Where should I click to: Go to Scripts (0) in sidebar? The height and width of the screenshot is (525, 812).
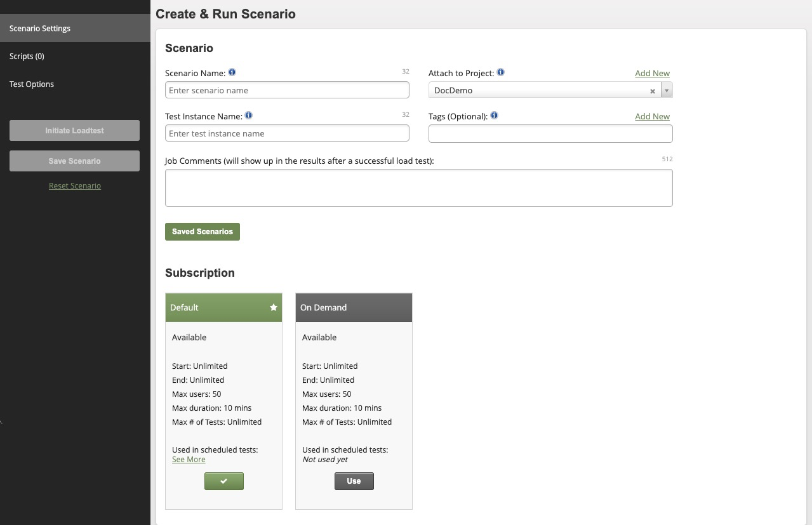pos(27,56)
